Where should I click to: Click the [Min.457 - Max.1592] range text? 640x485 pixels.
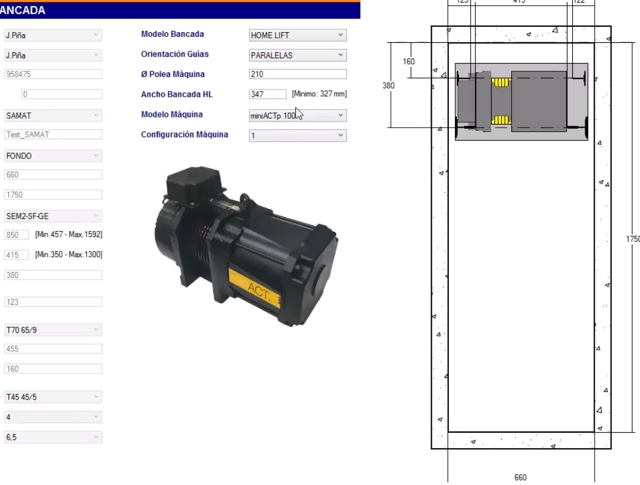pyautogui.click(x=69, y=234)
